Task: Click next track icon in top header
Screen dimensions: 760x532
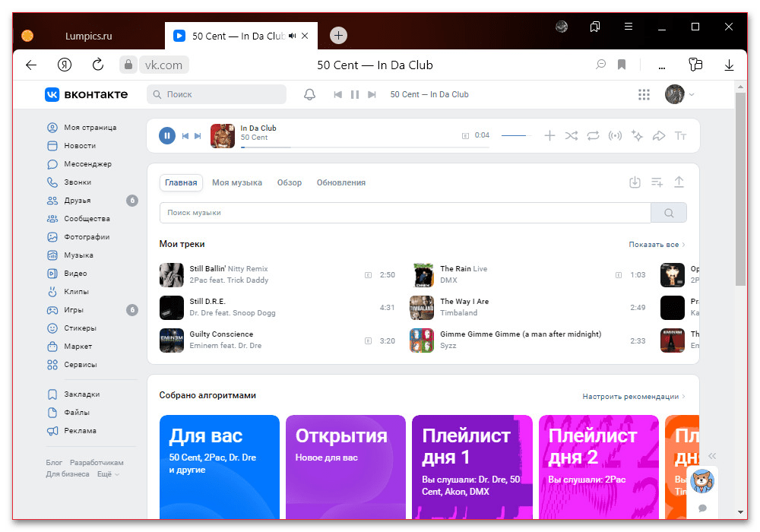Action: [372, 94]
